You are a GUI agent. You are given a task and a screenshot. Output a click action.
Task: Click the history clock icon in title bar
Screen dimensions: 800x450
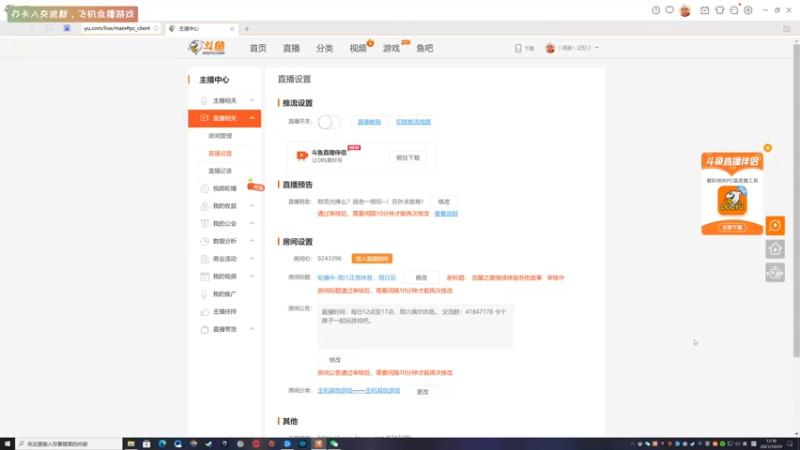(x=656, y=10)
